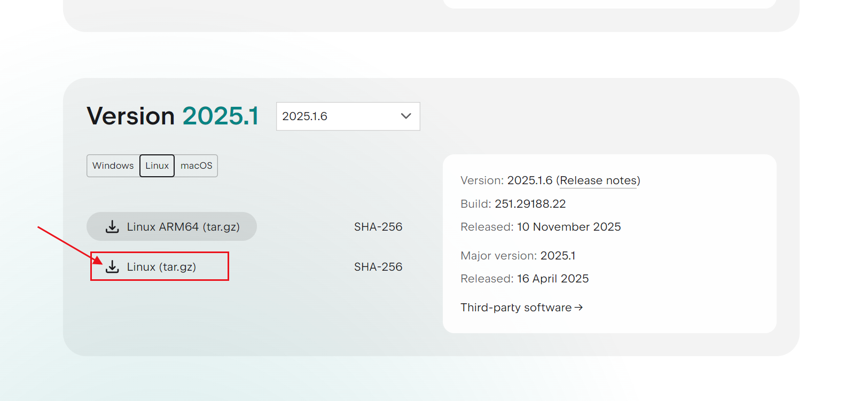Switch to the Windows tab
The image size is (868, 401).
point(113,166)
